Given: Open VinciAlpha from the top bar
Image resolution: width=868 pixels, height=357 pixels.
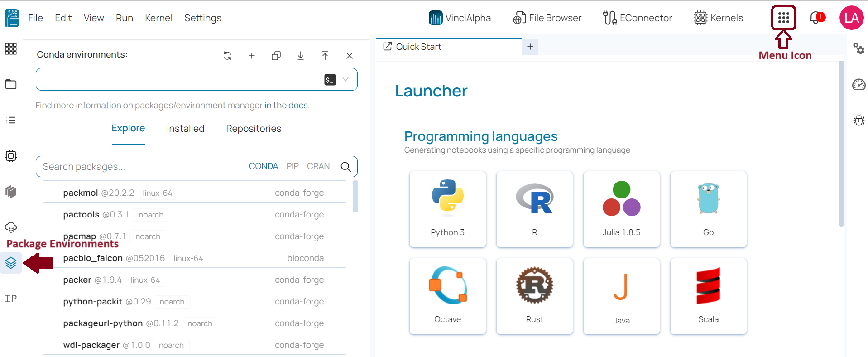Looking at the screenshot, I should tap(460, 18).
